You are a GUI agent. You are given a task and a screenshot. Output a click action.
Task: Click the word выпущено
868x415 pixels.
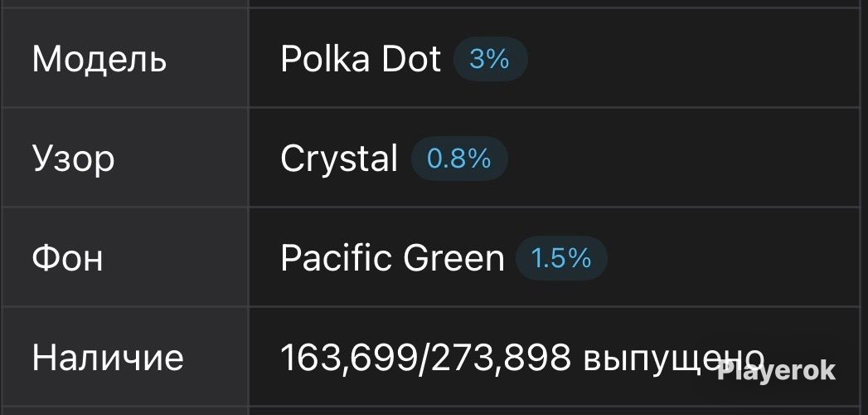[x=674, y=359]
